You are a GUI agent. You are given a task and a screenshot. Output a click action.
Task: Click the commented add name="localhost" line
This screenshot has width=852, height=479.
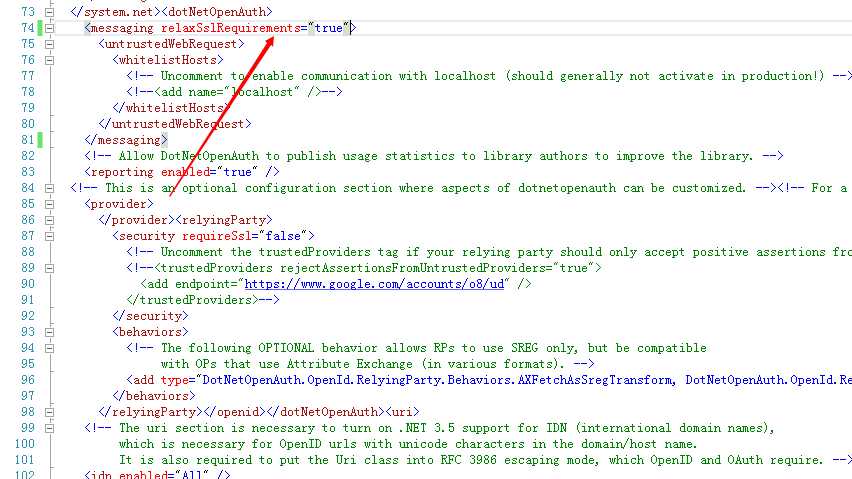(234, 92)
